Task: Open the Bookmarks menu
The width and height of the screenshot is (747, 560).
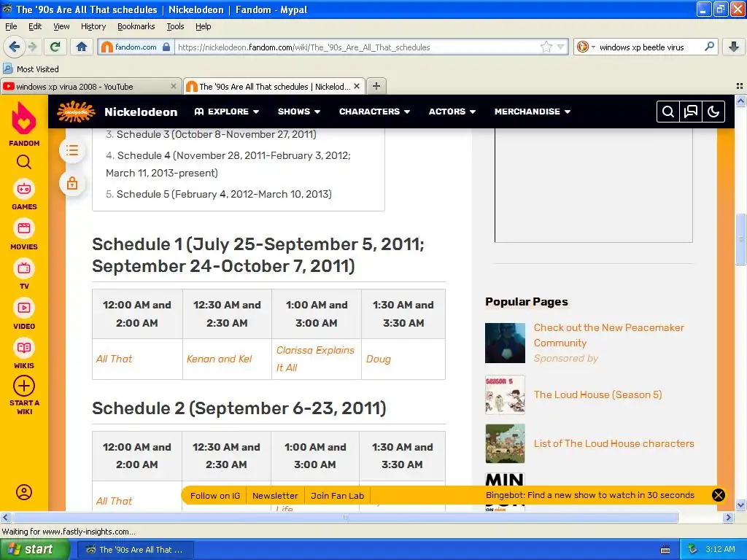Action: (136, 26)
